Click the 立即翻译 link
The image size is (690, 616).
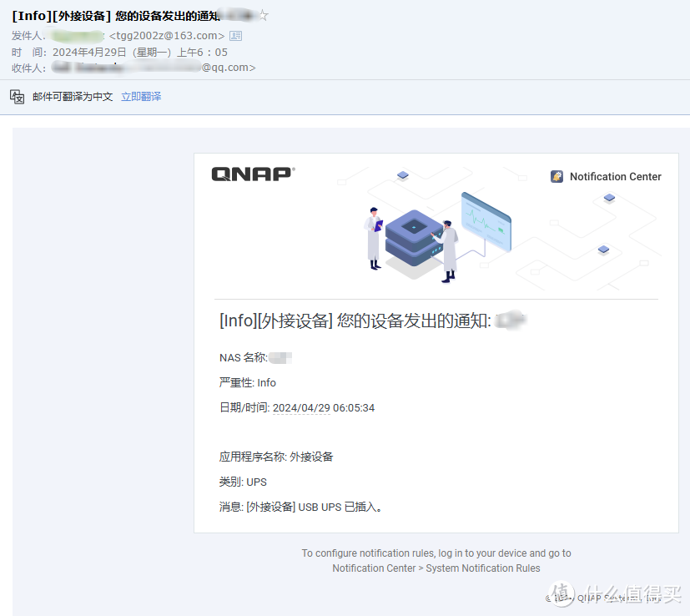click(x=141, y=97)
